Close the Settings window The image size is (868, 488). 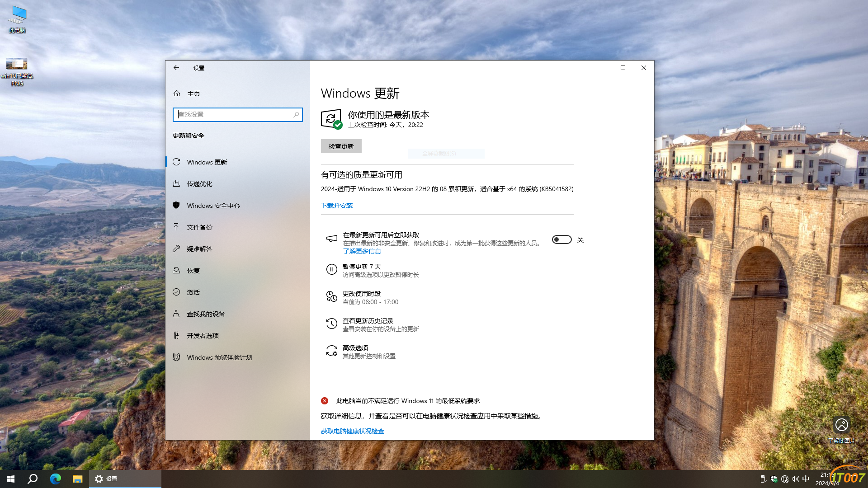tap(644, 68)
